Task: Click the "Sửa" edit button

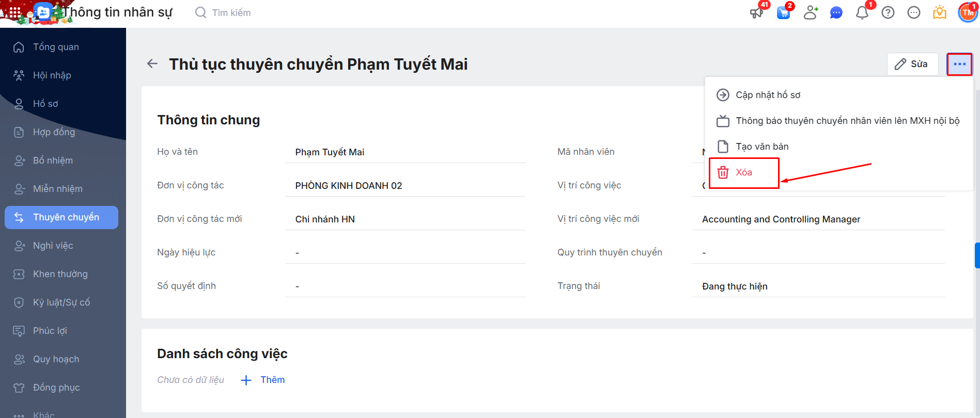Action: [x=912, y=64]
